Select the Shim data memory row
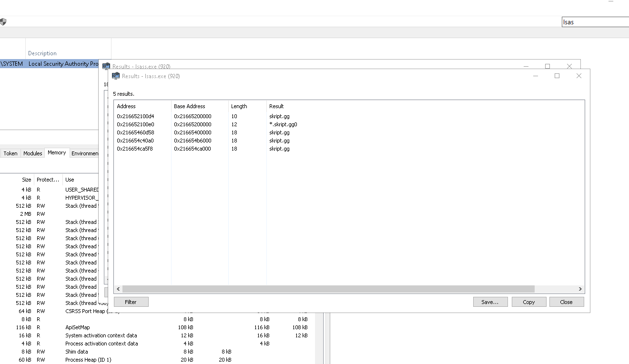Screen dimensions: 629x364 tap(157, 352)
